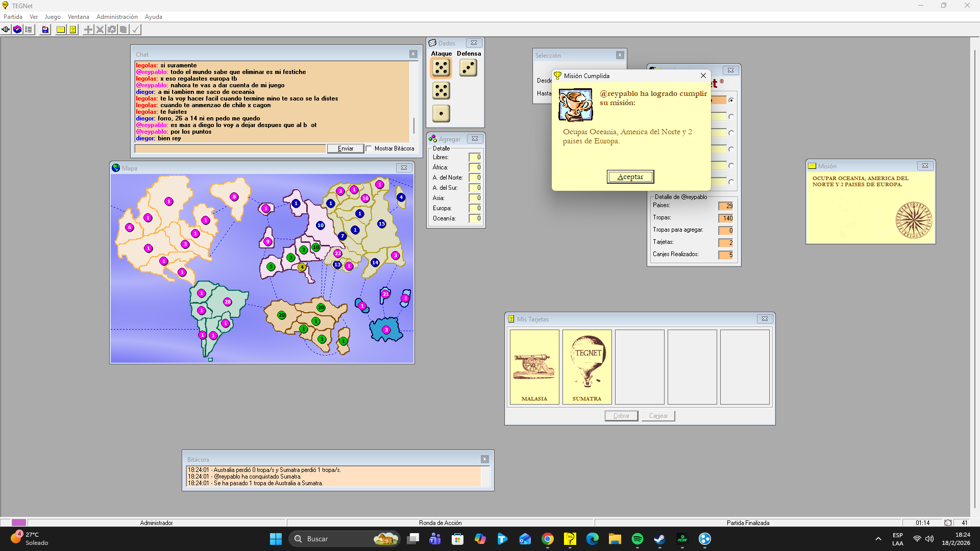This screenshot has height=551, width=980.
Task: Select the Malasia card
Action: tap(534, 366)
